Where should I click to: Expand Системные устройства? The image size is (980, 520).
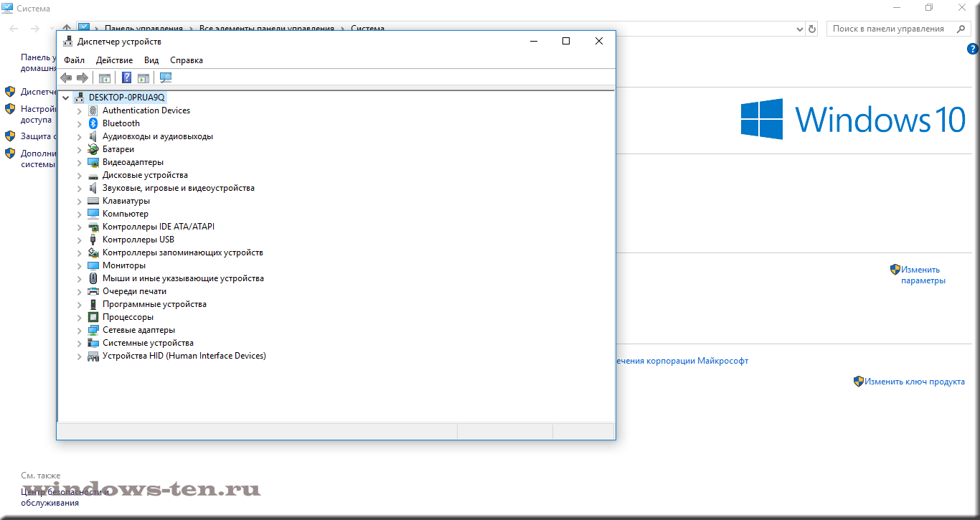click(x=80, y=343)
